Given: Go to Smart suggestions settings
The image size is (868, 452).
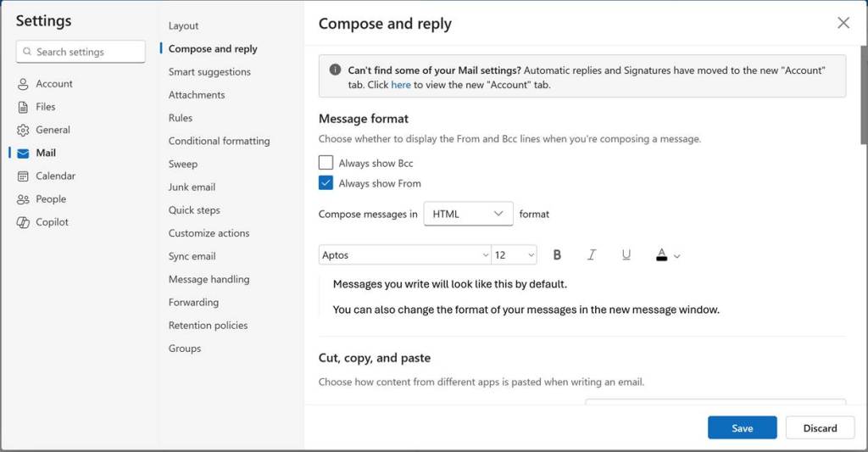Looking at the screenshot, I should click(209, 72).
